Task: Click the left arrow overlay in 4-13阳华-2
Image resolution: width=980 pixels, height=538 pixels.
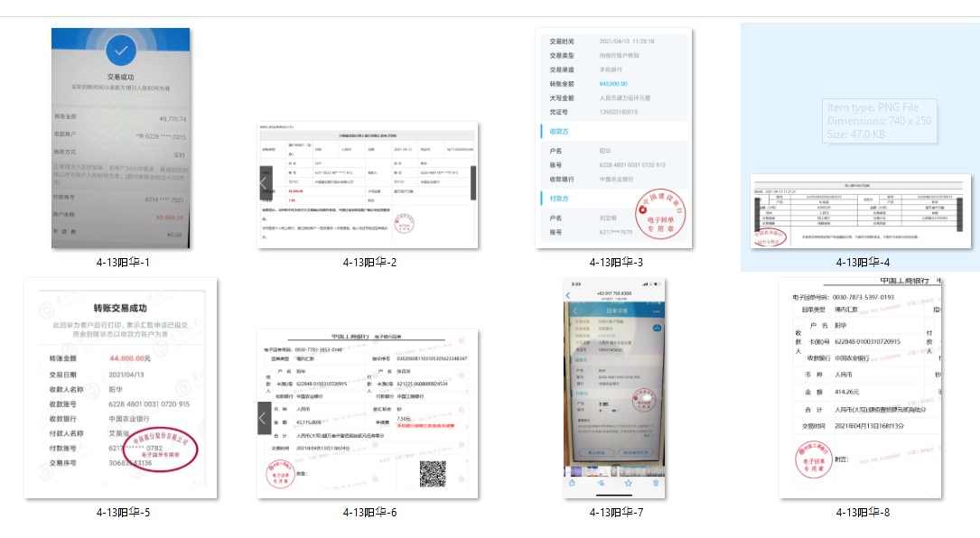Action: 265,182
